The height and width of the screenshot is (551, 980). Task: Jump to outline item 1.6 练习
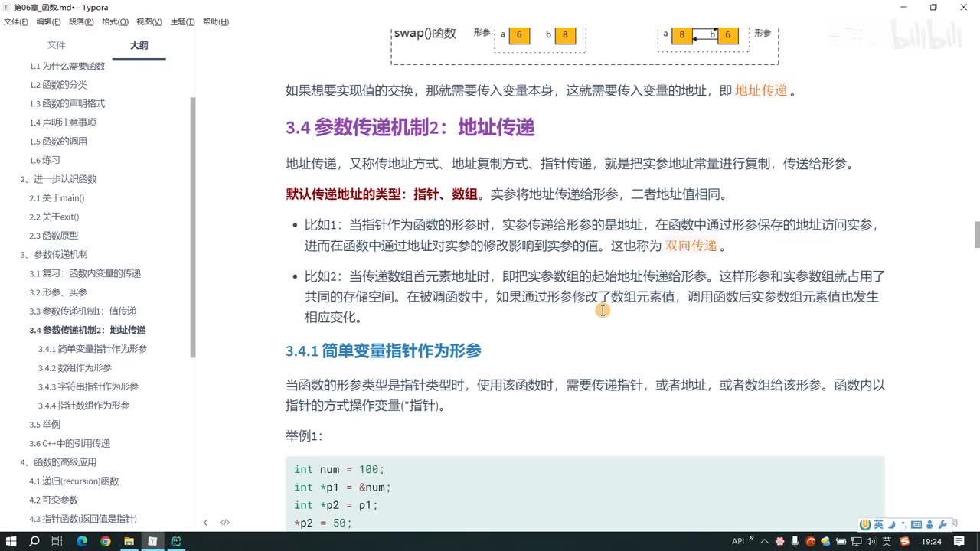click(x=44, y=160)
